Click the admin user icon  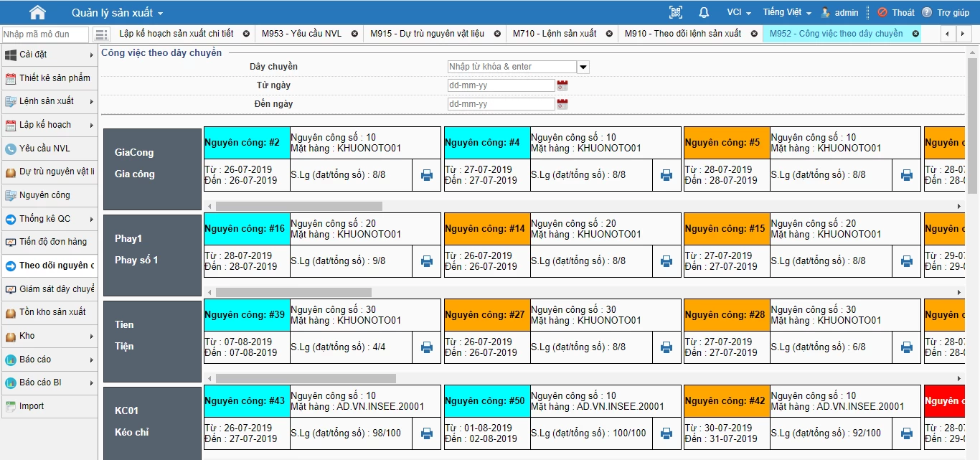(826, 12)
